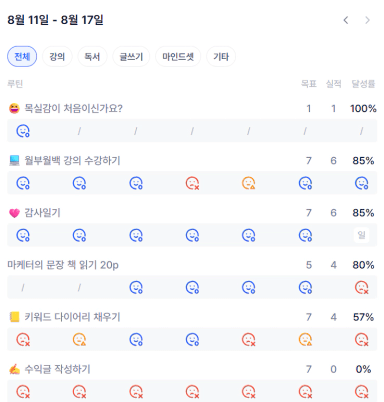Show the 기타 category tab
This screenshot has height=402, width=384.
click(x=221, y=56)
